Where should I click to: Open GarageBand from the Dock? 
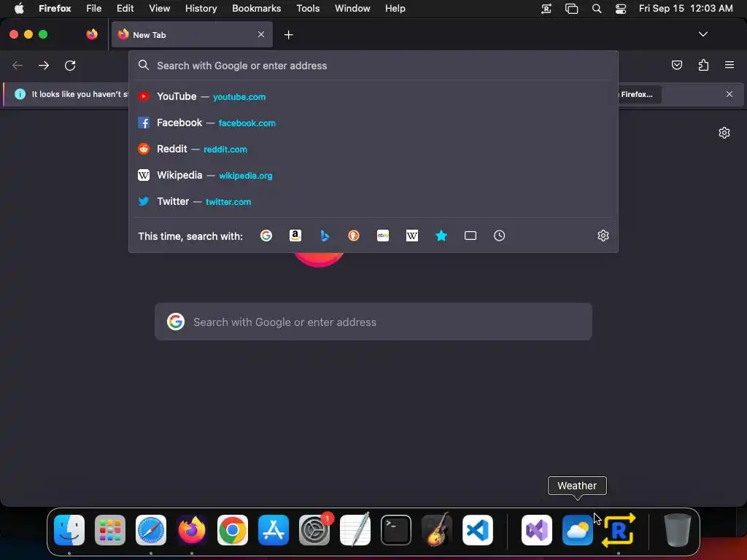point(437,530)
